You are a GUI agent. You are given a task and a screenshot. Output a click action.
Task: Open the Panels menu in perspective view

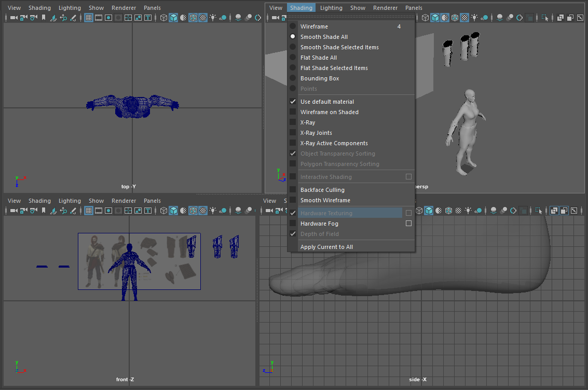(x=414, y=8)
